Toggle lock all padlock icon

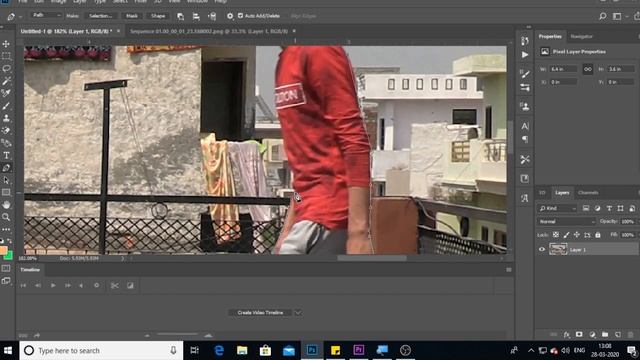[598, 235]
